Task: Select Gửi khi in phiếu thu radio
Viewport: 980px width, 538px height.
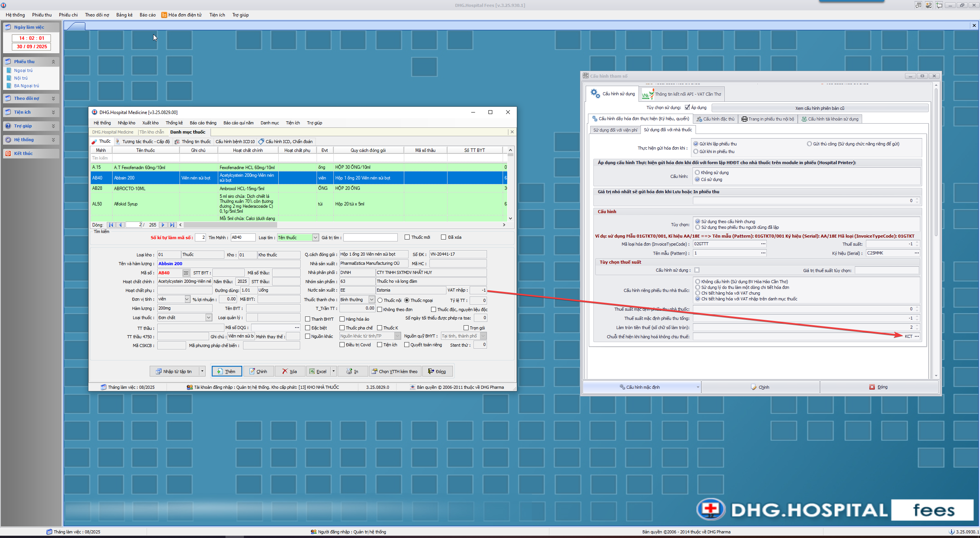Action: pyautogui.click(x=696, y=152)
